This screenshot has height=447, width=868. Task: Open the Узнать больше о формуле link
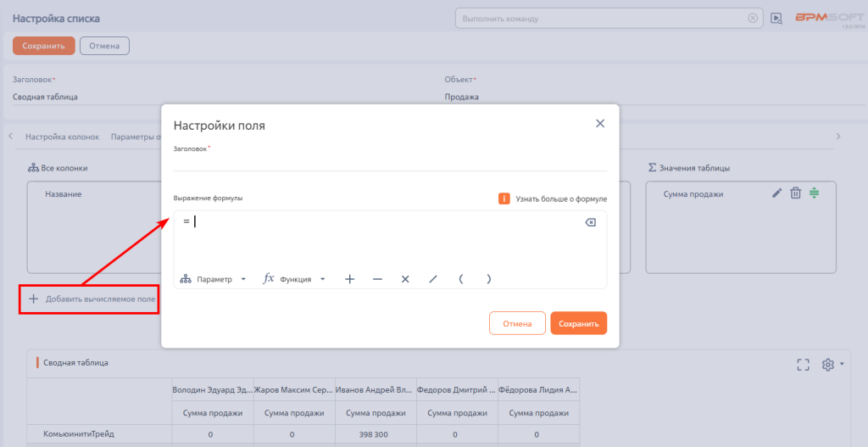[x=561, y=198]
